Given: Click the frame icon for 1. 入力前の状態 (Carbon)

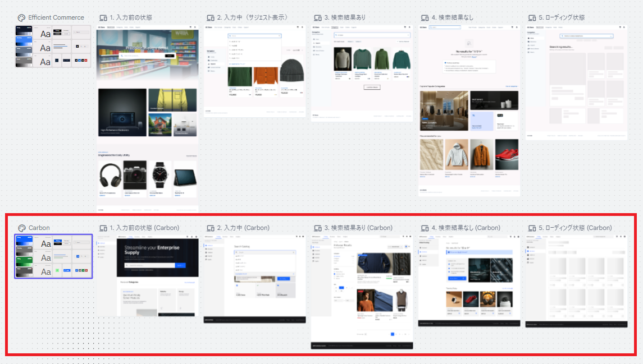Looking at the screenshot, I should pos(103,228).
